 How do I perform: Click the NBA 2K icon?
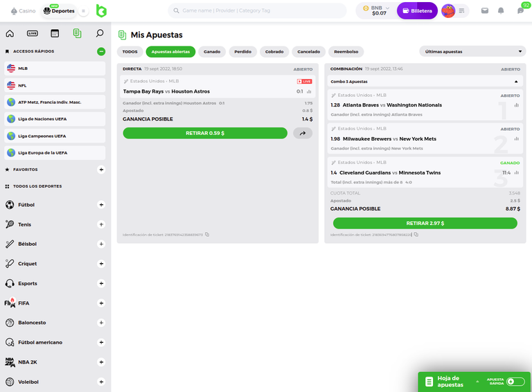[10, 362]
